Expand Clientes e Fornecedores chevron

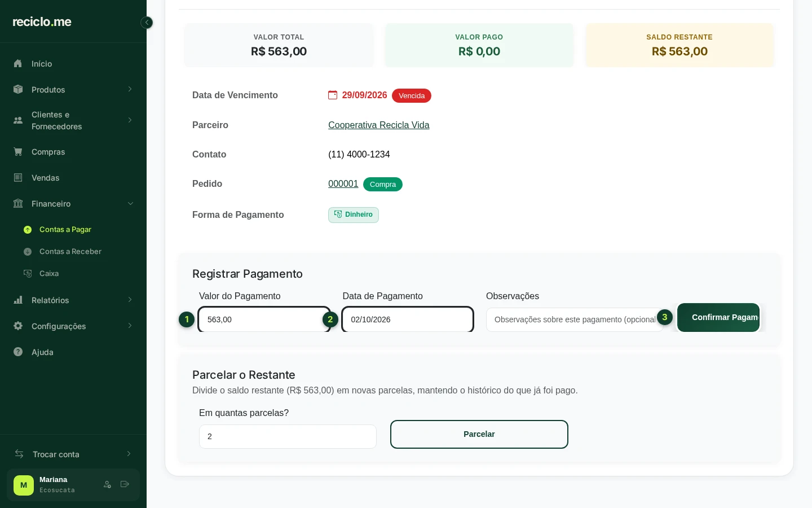click(130, 120)
